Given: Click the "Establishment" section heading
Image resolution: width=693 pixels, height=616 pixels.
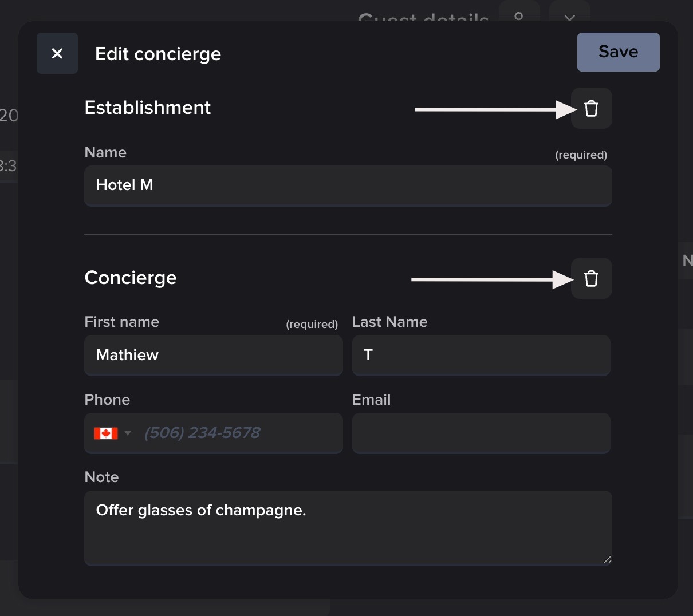Looking at the screenshot, I should [148, 108].
